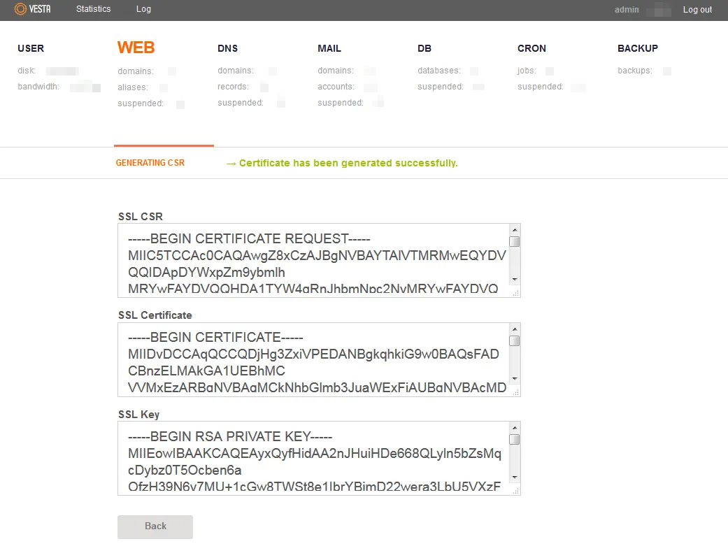Click the records label under DNS
728x560 pixels.
pos(233,87)
